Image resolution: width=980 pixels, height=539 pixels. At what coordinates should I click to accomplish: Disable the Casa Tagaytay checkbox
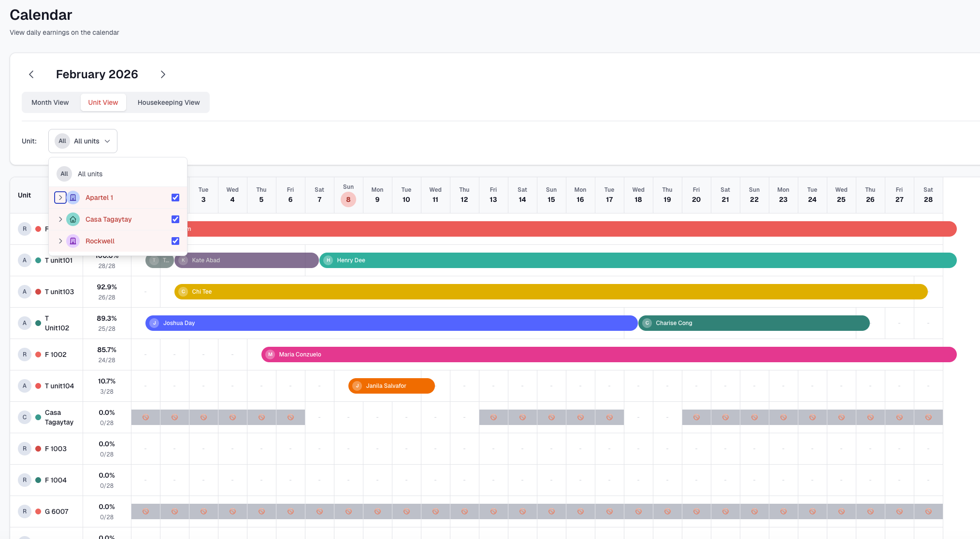[x=175, y=219]
